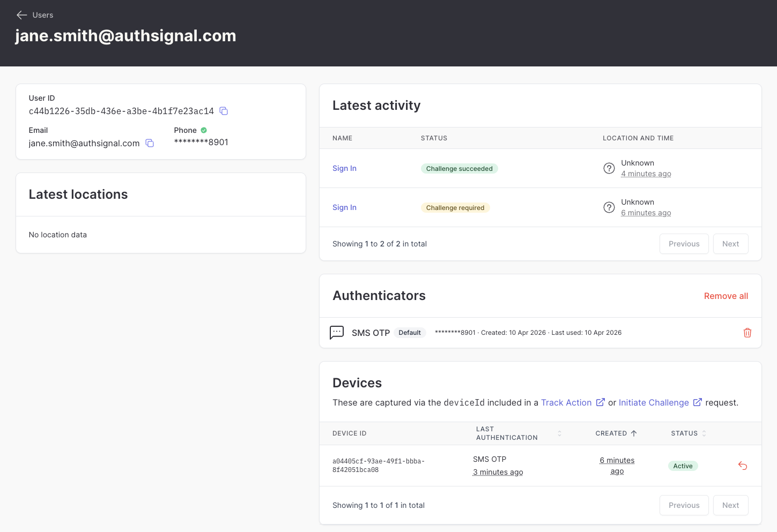The height and width of the screenshot is (532, 777).
Task: Sort devices by the Created column arrow
Action: [x=633, y=433]
